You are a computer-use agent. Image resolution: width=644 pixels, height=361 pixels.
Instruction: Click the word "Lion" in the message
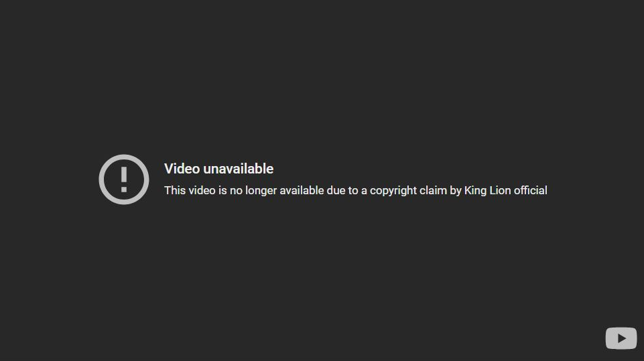coord(500,191)
